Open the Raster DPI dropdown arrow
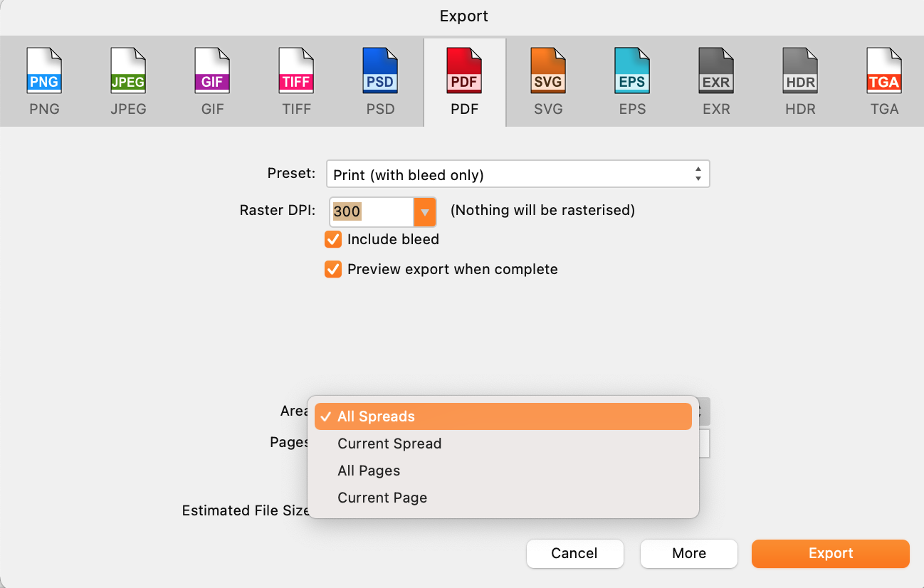The width and height of the screenshot is (924, 588). pos(425,211)
